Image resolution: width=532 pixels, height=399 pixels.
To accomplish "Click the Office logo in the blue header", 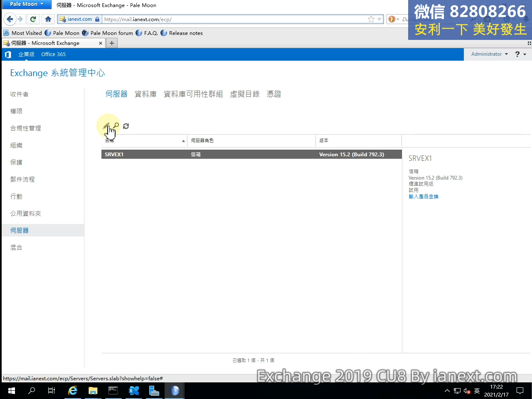I will [x=8, y=54].
